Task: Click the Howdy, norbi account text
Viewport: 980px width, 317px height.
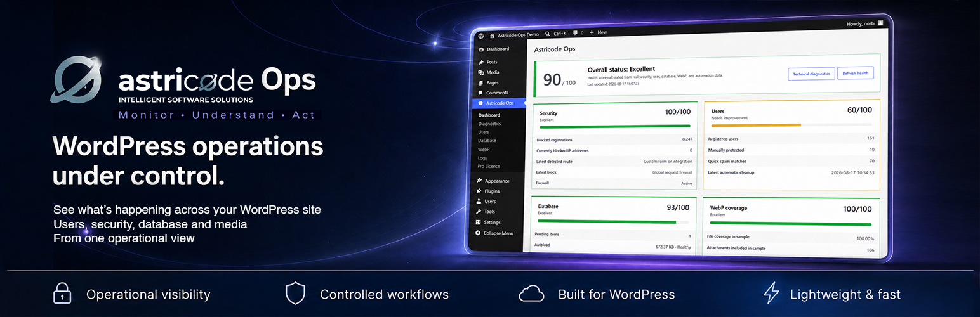Action: [861, 24]
